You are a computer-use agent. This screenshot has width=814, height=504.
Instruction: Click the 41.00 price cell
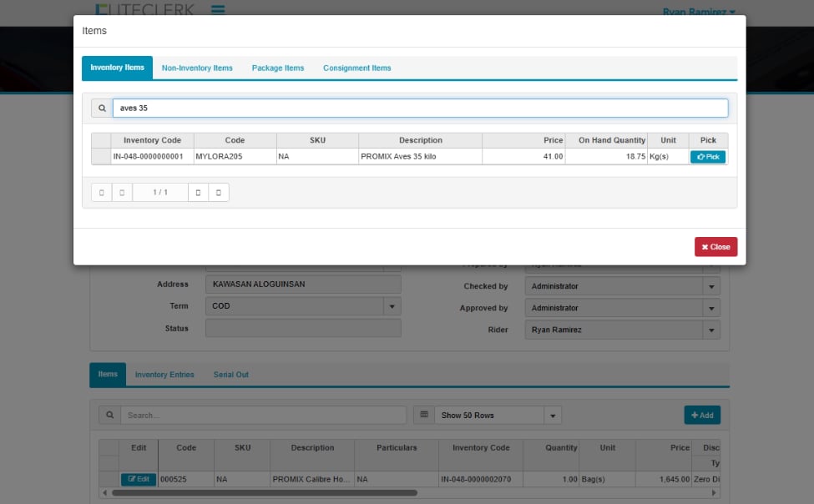point(523,157)
